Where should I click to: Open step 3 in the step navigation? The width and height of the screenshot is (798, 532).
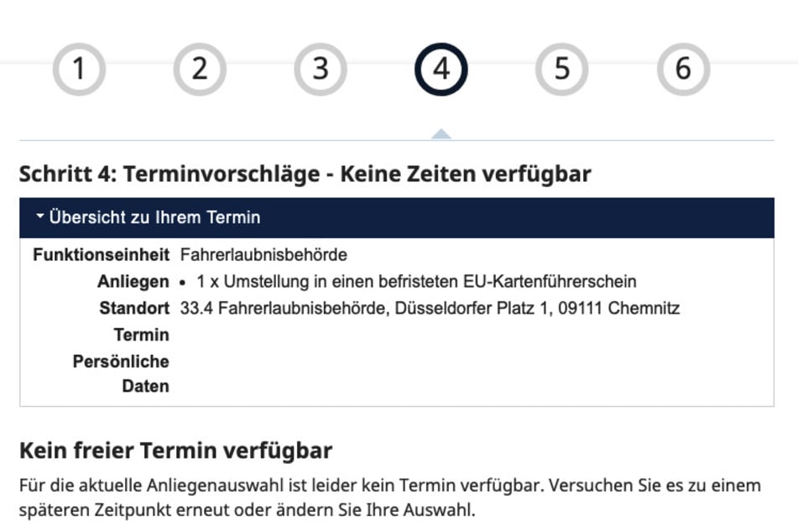tap(321, 67)
